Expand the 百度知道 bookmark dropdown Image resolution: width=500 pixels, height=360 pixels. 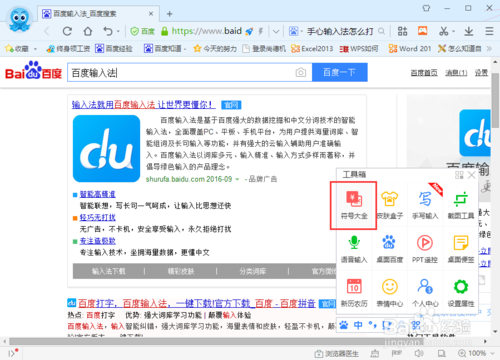coord(185,49)
